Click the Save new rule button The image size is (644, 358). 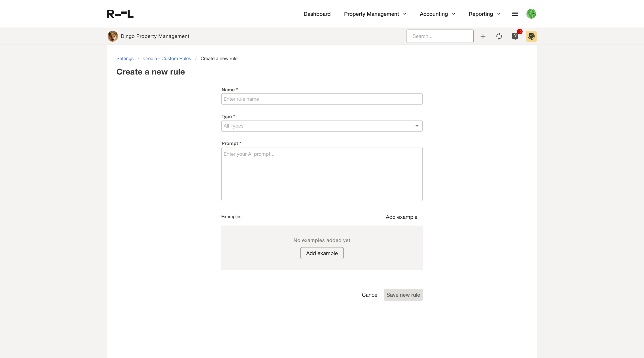coord(403,295)
